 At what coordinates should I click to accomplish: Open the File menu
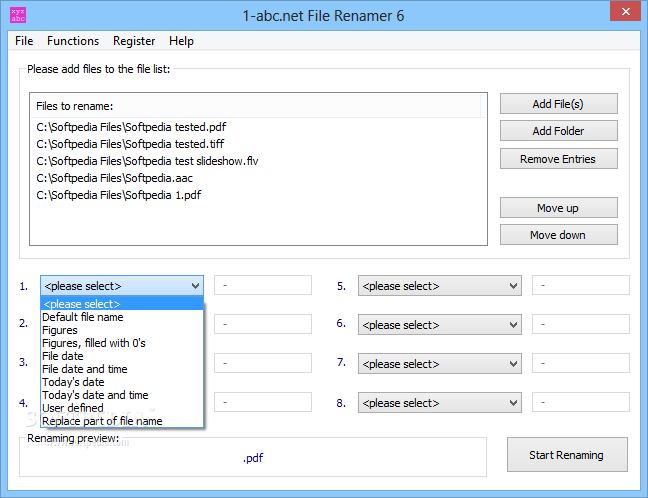[24, 41]
